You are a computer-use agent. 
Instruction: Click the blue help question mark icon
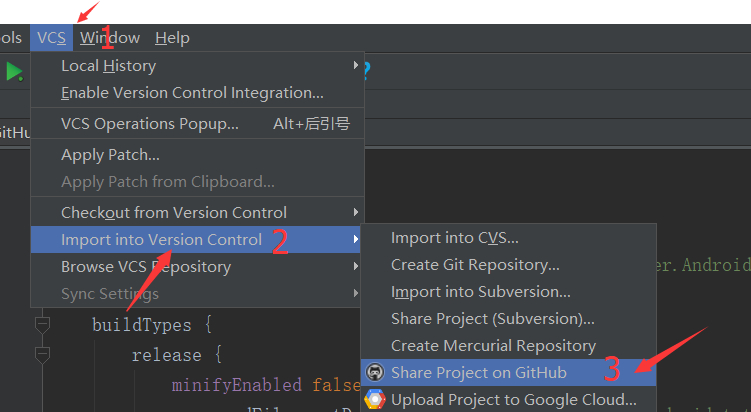point(366,69)
